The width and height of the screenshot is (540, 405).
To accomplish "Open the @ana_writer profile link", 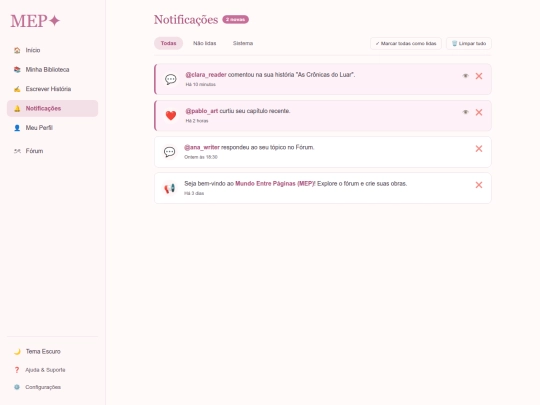I will 202,147.
